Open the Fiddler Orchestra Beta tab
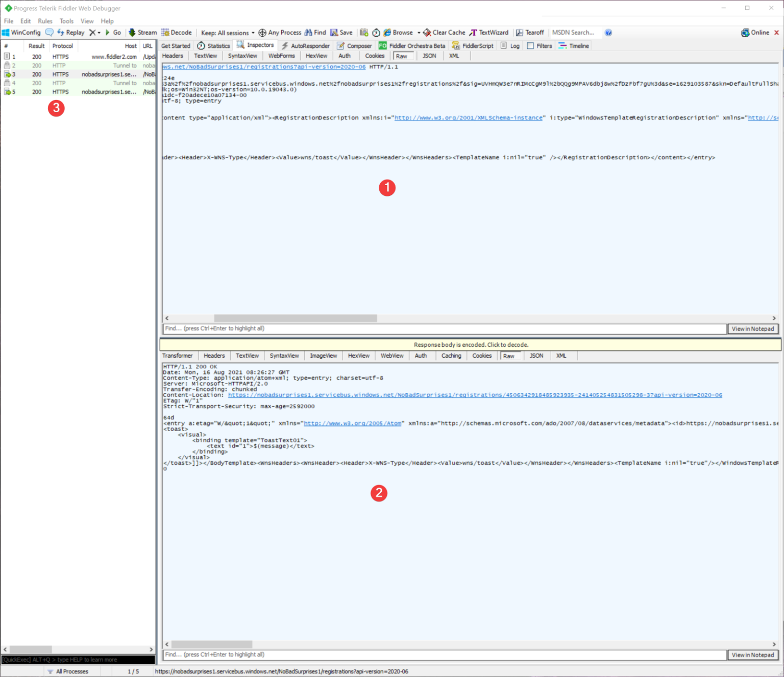The image size is (784, 677). [412, 45]
